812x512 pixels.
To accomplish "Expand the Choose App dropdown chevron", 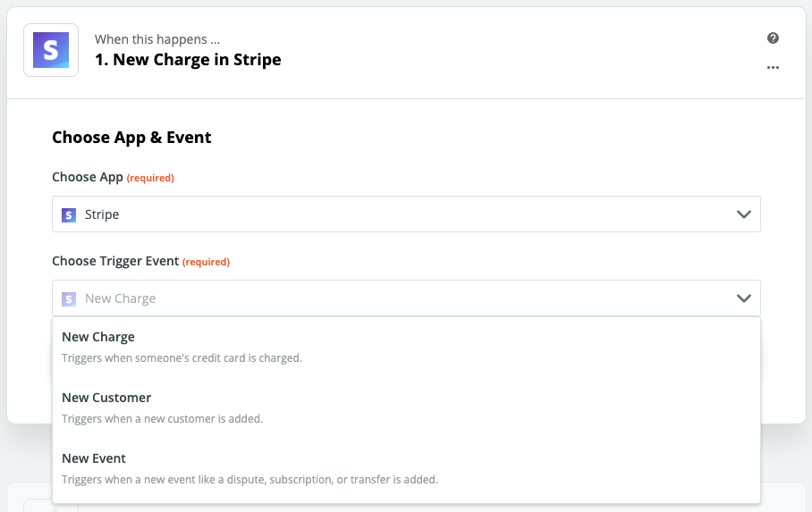I will click(x=743, y=214).
